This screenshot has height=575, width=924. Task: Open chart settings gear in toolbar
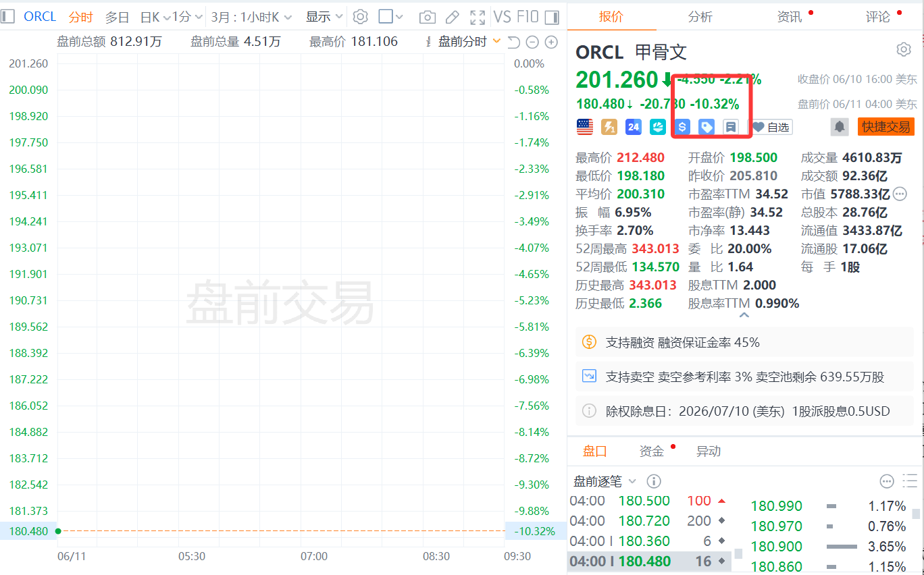(361, 17)
